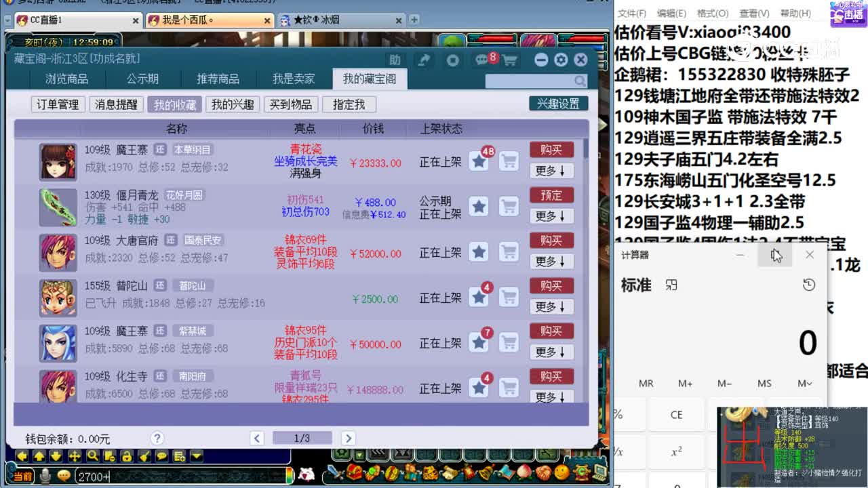Click 预定 button for 偃月青龙
The image size is (868, 488).
(x=551, y=195)
